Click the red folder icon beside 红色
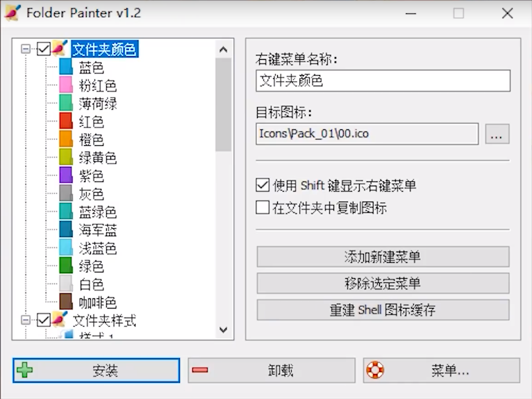The width and height of the screenshot is (532, 399). (x=66, y=121)
